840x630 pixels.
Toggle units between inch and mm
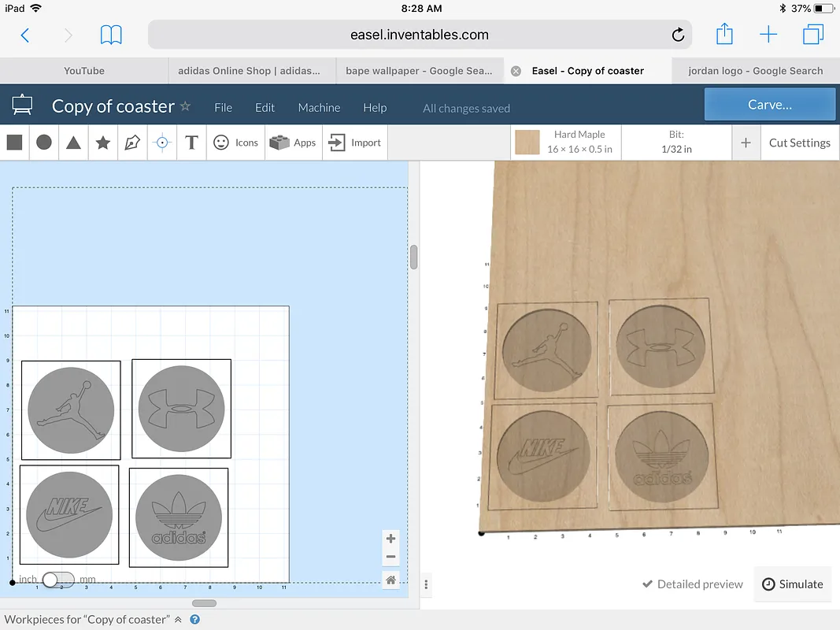click(x=57, y=580)
